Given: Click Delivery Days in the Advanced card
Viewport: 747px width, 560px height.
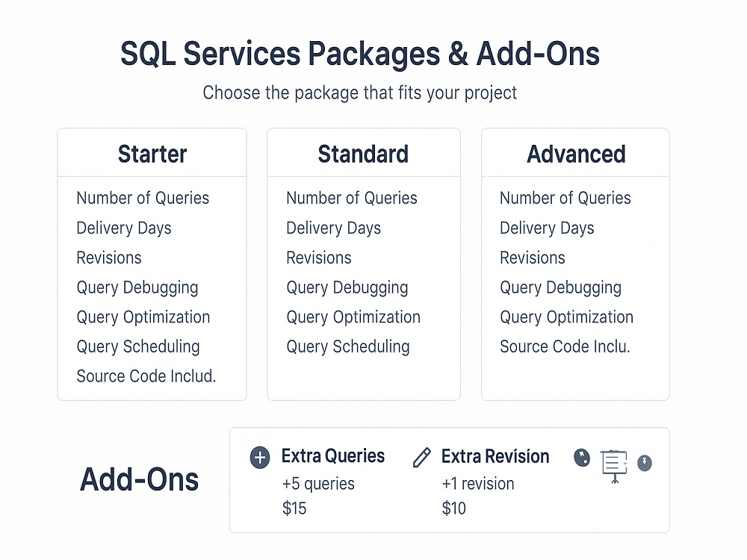Looking at the screenshot, I should click(x=547, y=228).
